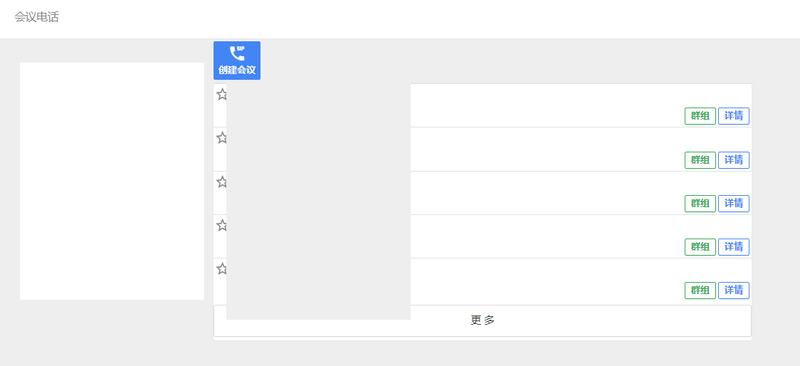Open 群组 for the first meeting row

click(700, 116)
